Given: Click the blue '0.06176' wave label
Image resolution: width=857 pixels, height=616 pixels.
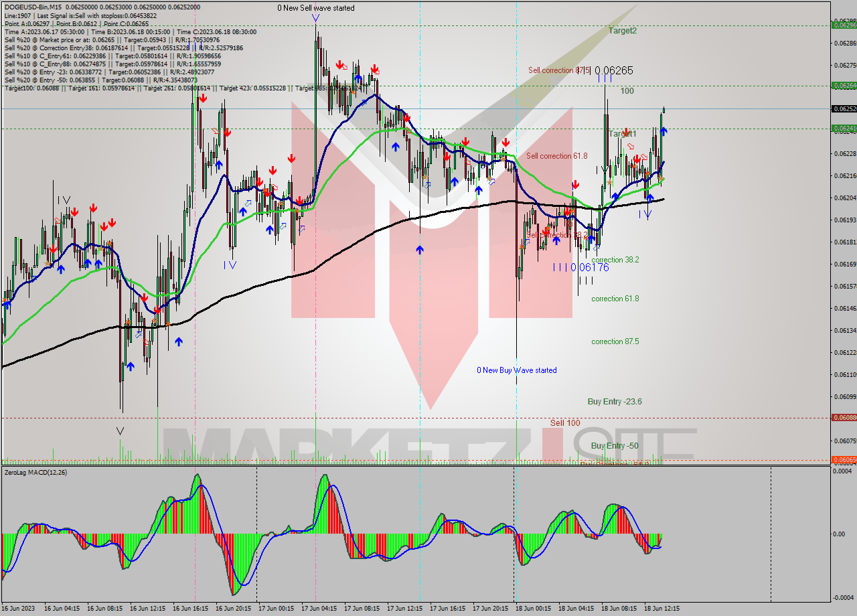Looking at the screenshot, I should click(590, 267).
